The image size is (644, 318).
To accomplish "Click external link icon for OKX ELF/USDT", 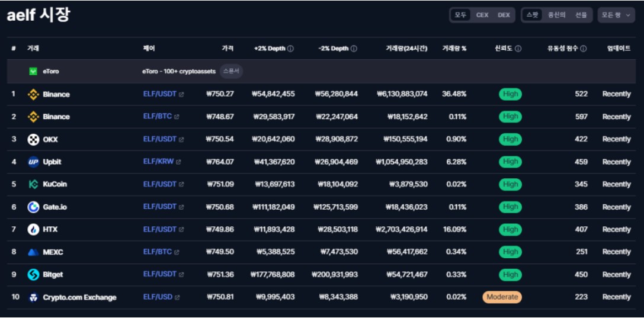I will pyautogui.click(x=181, y=140).
